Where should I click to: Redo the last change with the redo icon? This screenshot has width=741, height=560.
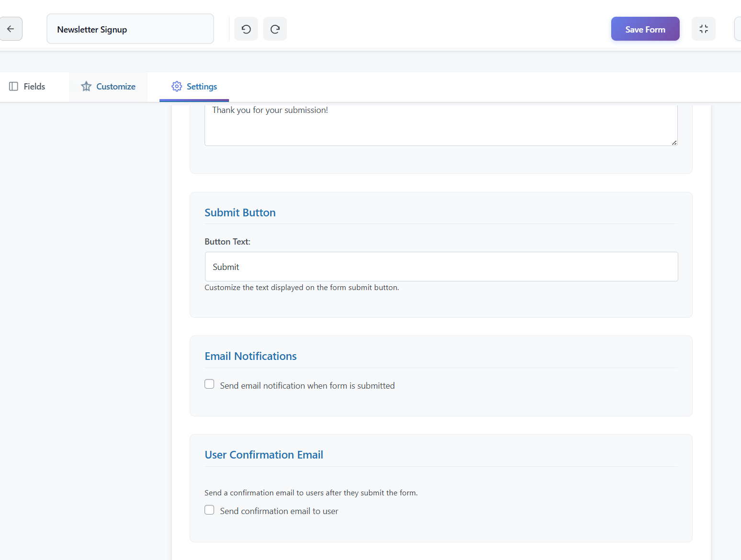(274, 29)
